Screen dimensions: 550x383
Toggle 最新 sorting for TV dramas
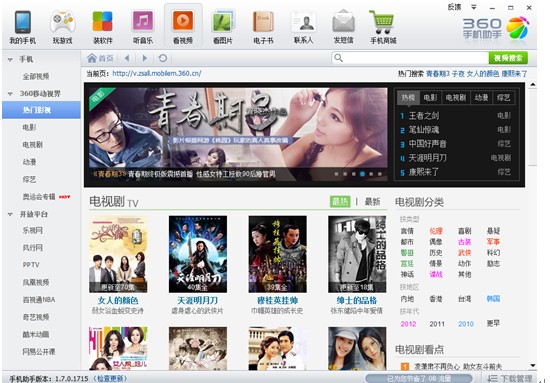[x=373, y=202]
